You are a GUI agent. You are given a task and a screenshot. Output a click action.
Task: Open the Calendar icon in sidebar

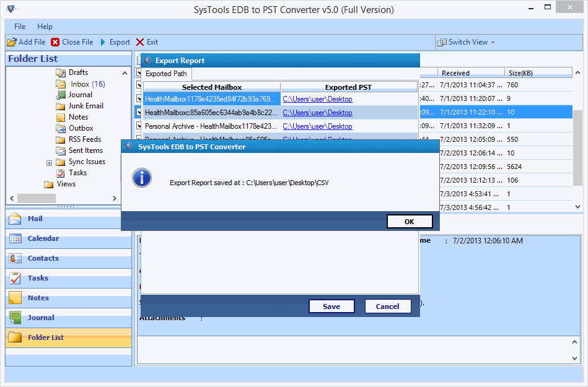(x=15, y=238)
